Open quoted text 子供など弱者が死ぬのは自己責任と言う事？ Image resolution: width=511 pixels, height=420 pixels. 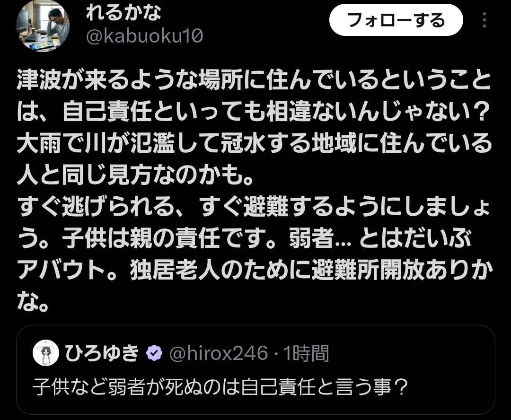tap(220, 387)
